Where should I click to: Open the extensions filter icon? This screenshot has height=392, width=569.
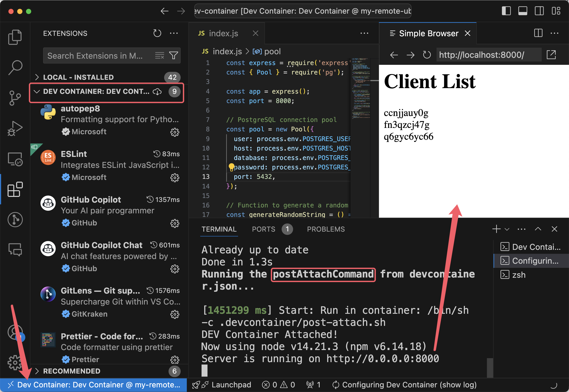(174, 55)
